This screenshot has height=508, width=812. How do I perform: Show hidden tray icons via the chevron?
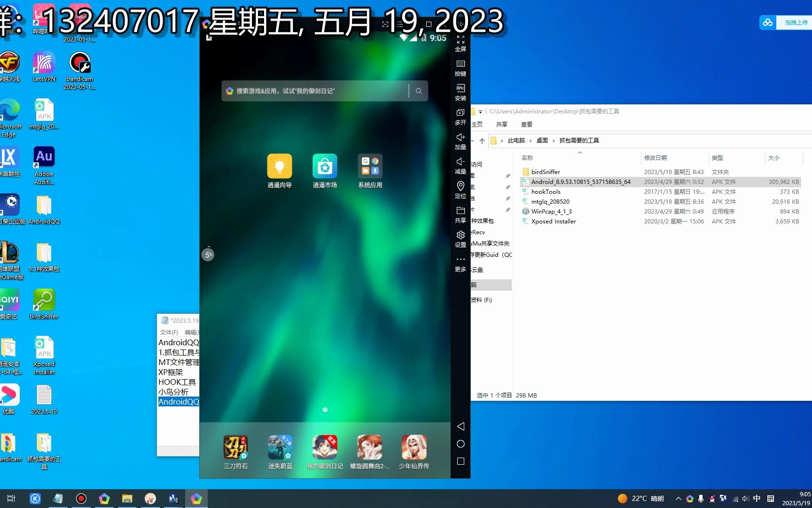point(678,499)
